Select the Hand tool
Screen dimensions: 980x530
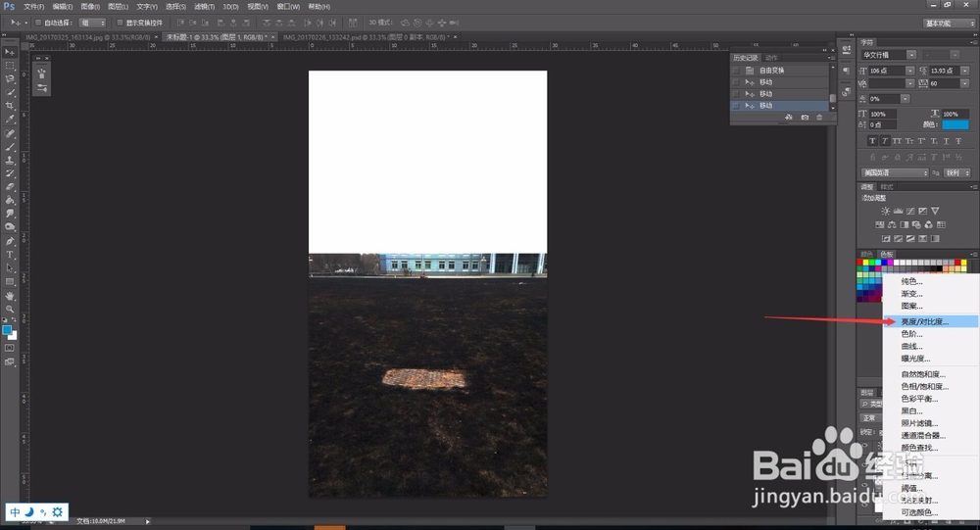click(x=10, y=296)
